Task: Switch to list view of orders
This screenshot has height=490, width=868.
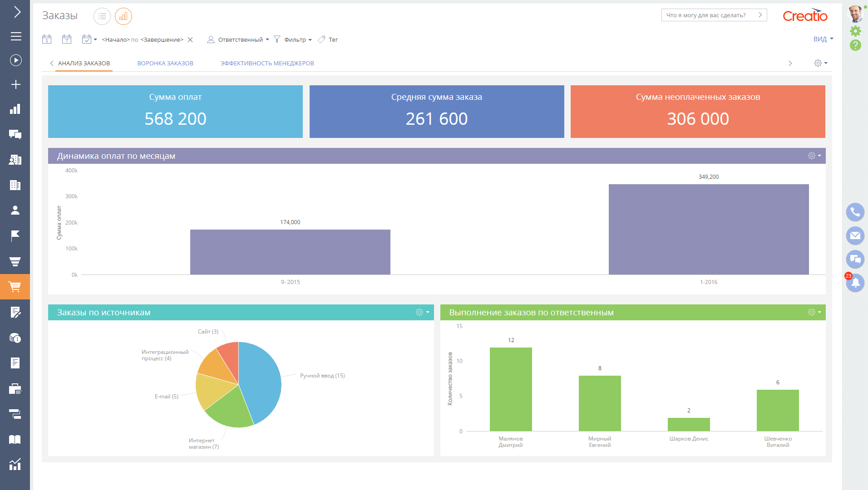Action: click(102, 16)
